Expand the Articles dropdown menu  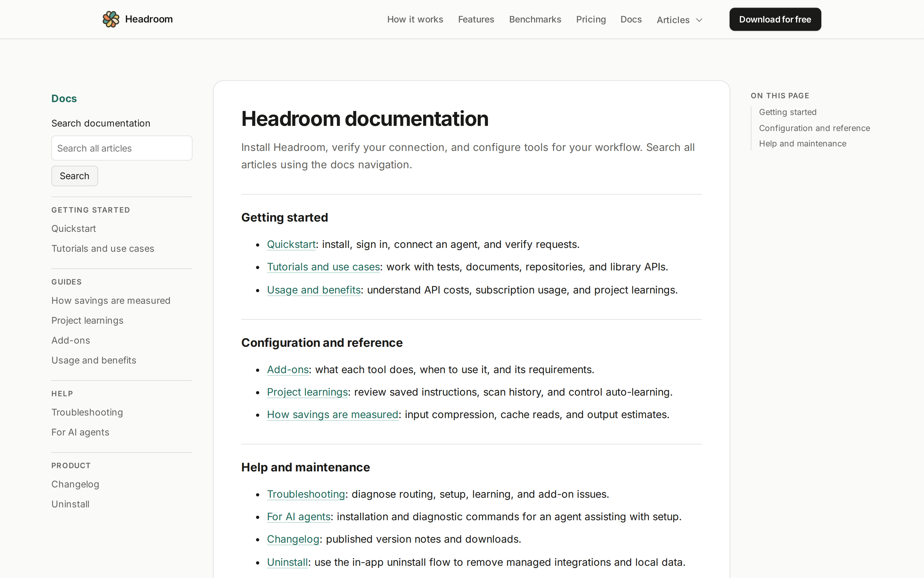click(x=679, y=20)
